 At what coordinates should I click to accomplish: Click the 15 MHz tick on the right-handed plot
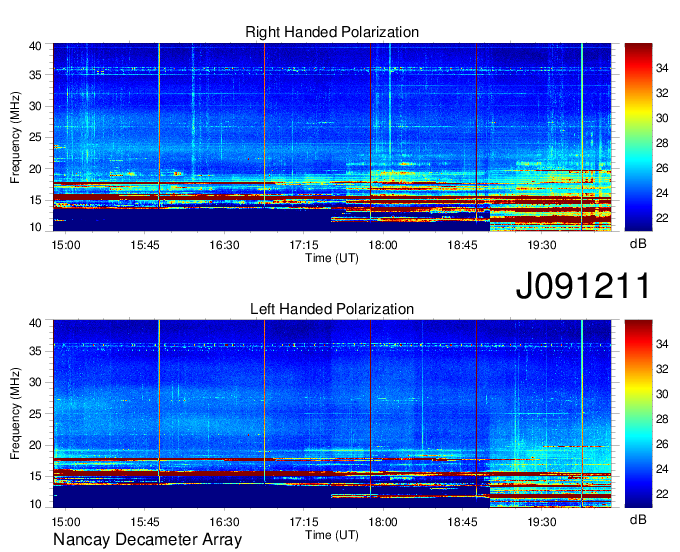tap(35, 200)
